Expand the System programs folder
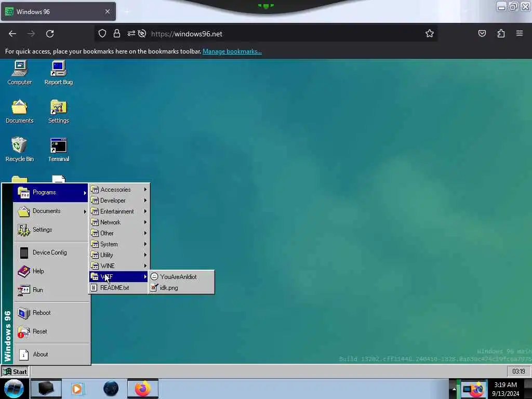The image size is (532, 399). coord(119,244)
